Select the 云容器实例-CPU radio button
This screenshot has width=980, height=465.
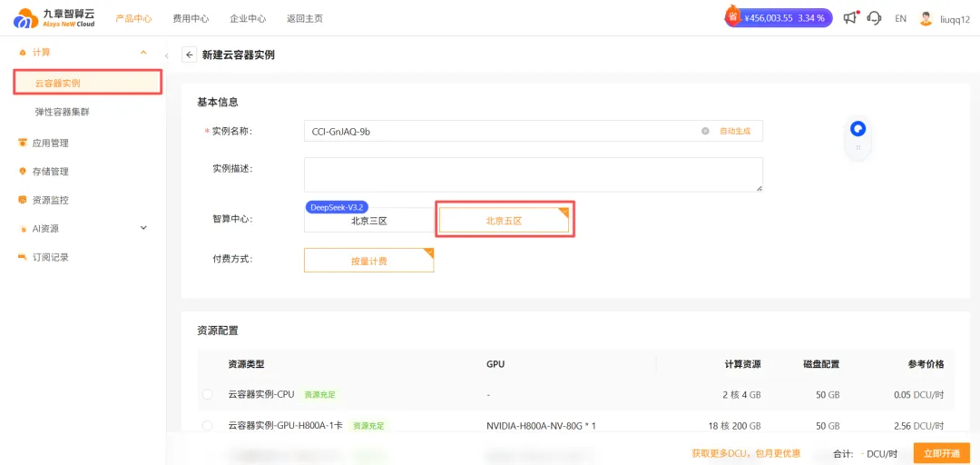pos(208,394)
